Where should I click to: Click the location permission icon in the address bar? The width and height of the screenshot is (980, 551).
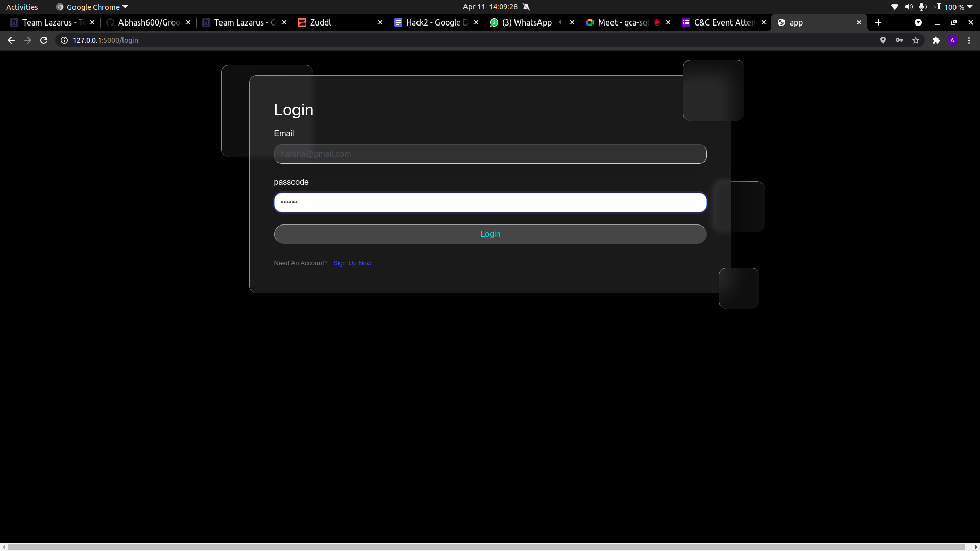click(x=883, y=40)
